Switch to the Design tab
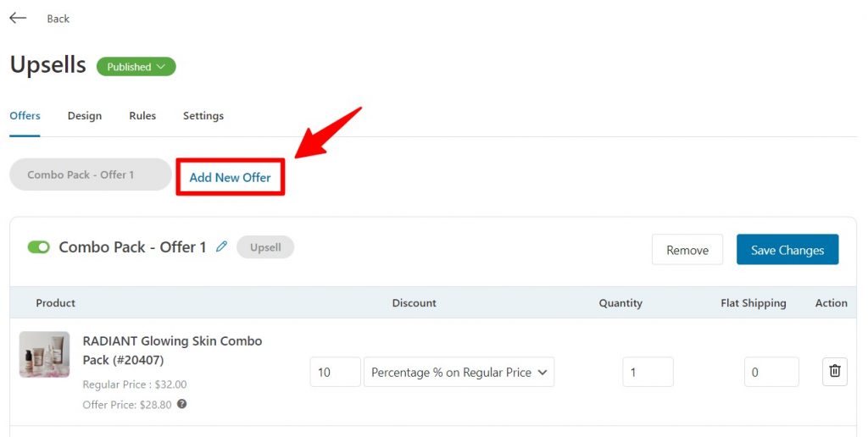The width and height of the screenshot is (868, 437). 85,116
